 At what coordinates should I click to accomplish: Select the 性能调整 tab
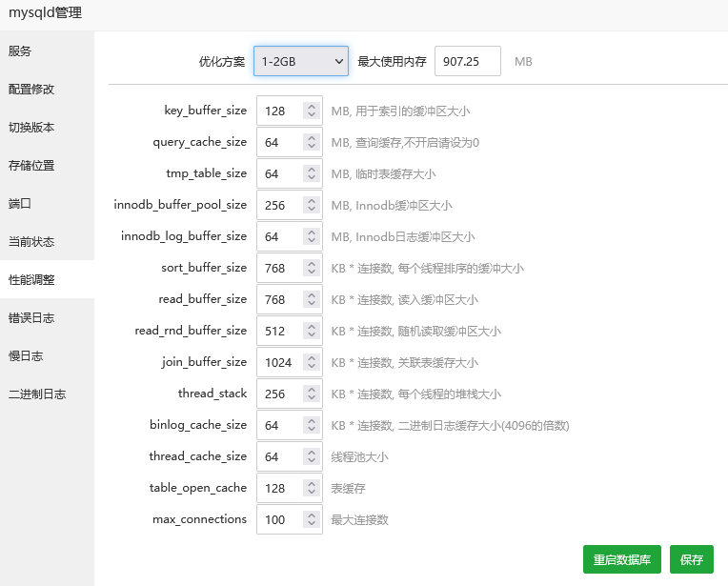click(x=47, y=279)
